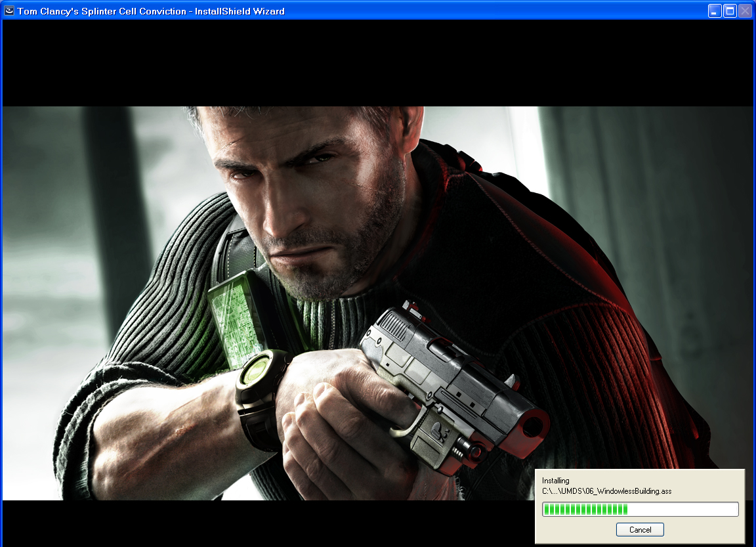
Task: Click the green installation progress bar
Action: point(640,509)
